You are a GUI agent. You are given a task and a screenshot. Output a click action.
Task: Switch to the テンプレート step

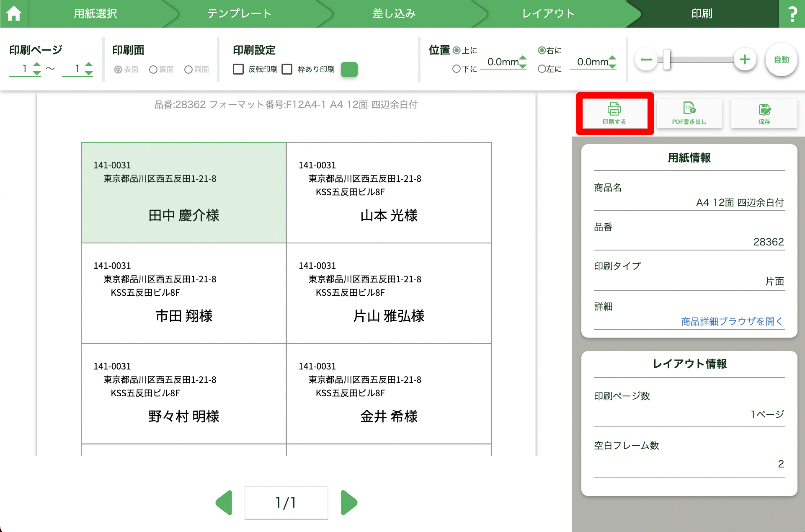click(239, 14)
